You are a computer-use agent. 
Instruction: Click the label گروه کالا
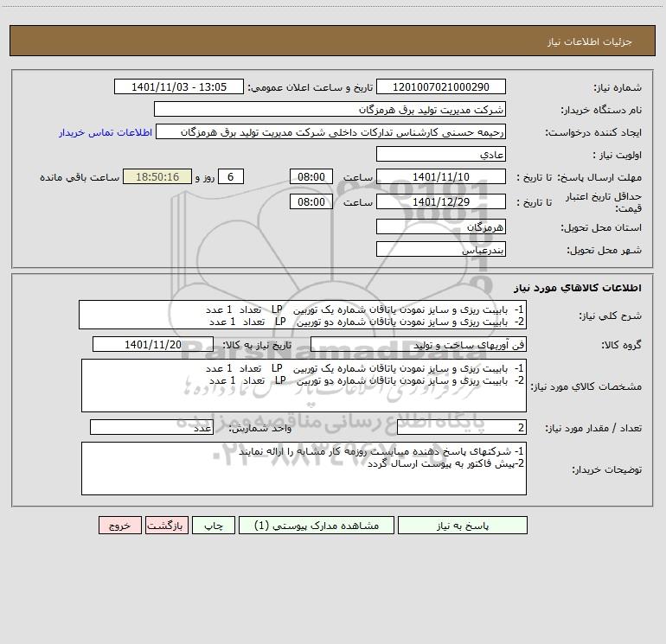(621, 345)
